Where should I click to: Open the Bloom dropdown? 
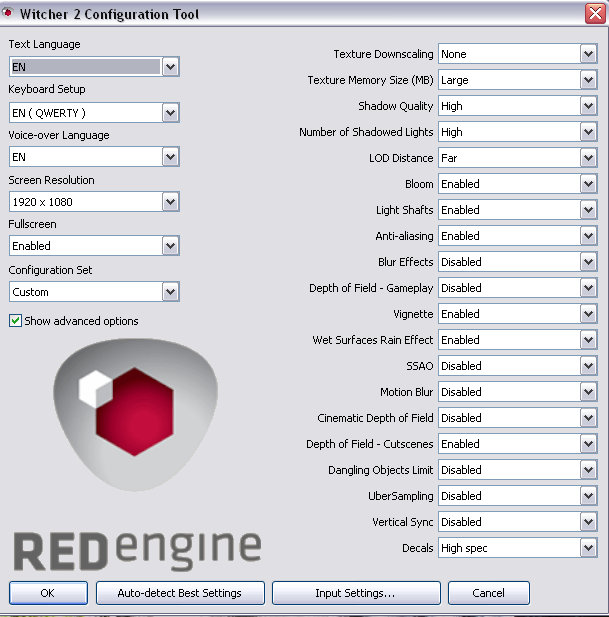(x=518, y=184)
